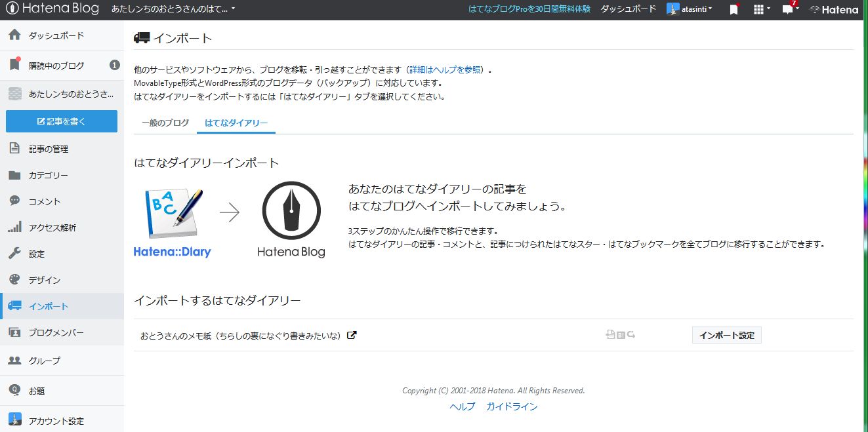
Task: Open the services grid menu icon
Action: [x=761, y=9]
